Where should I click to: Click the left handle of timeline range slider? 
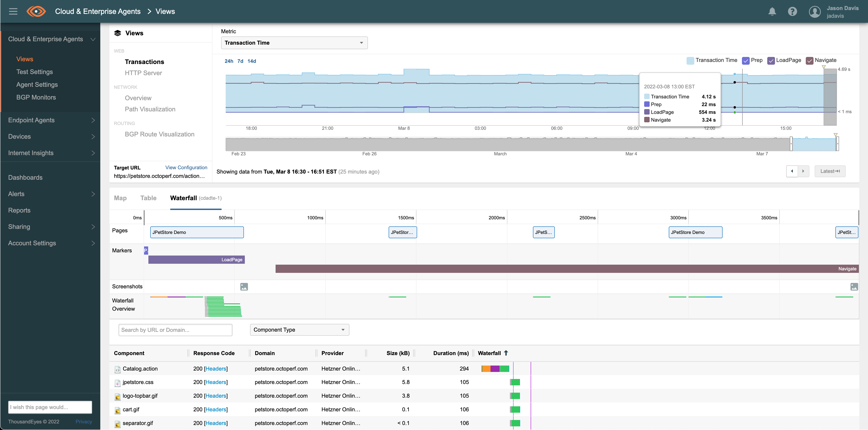[791, 144]
